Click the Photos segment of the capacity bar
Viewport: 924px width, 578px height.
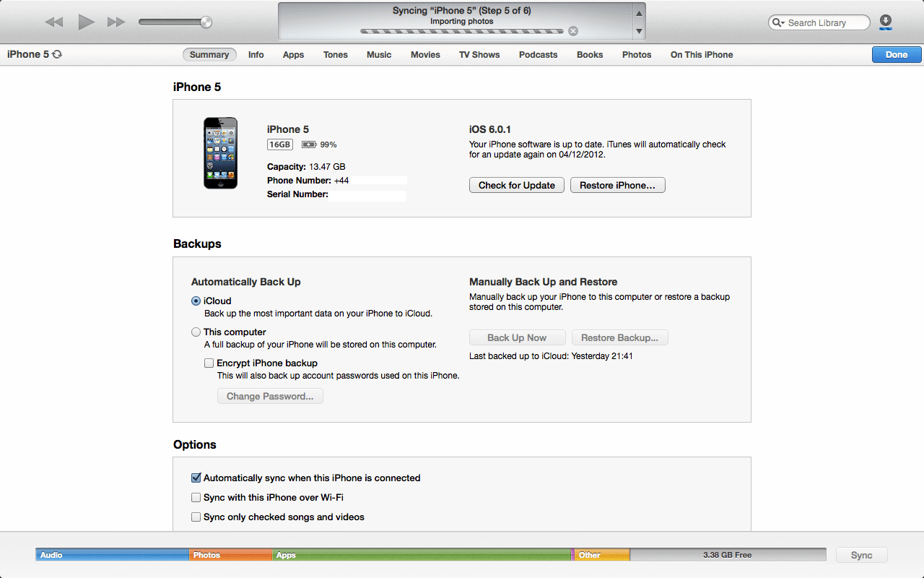pyautogui.click(x=231, y=555)
